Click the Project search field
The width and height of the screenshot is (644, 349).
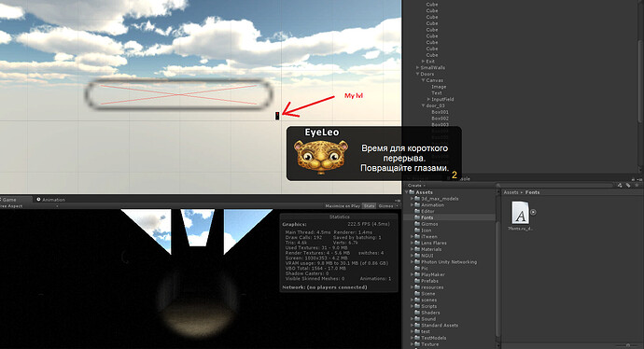[554, 186]
